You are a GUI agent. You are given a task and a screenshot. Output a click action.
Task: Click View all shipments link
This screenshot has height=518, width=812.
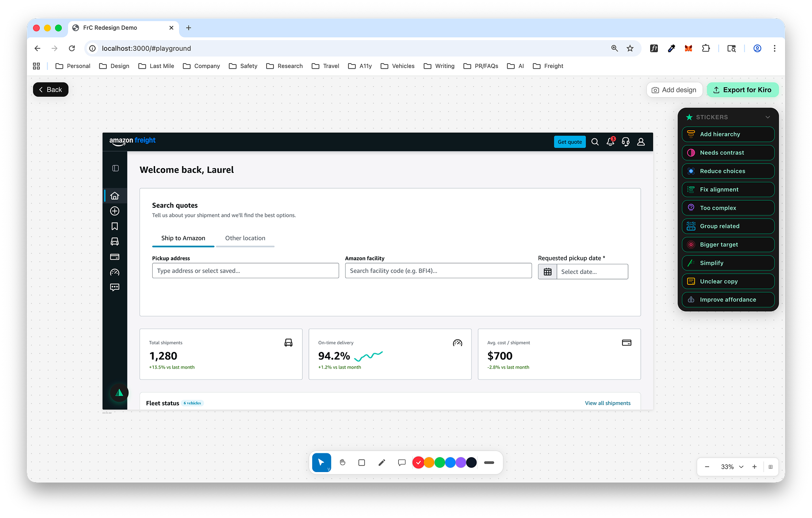pos(608,403)
